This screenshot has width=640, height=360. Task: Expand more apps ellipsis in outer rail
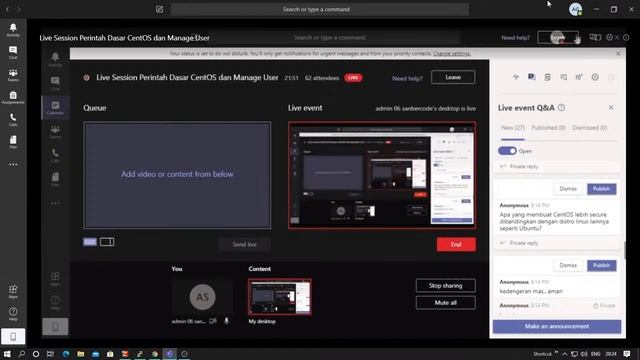coord(13,164)
